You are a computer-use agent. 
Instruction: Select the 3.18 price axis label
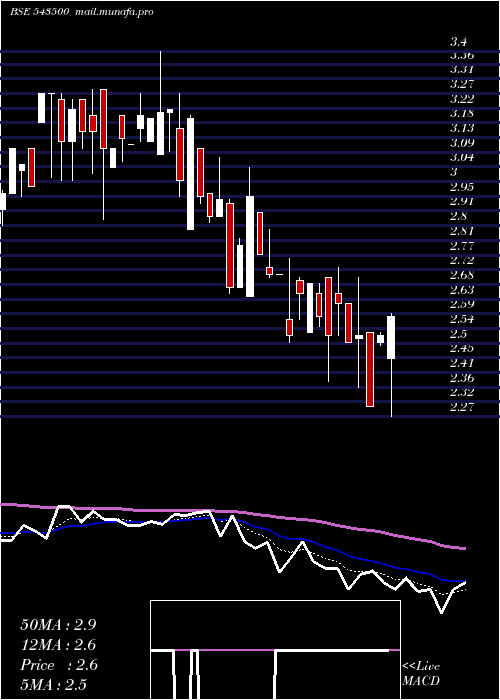click(x=462, y=113)
